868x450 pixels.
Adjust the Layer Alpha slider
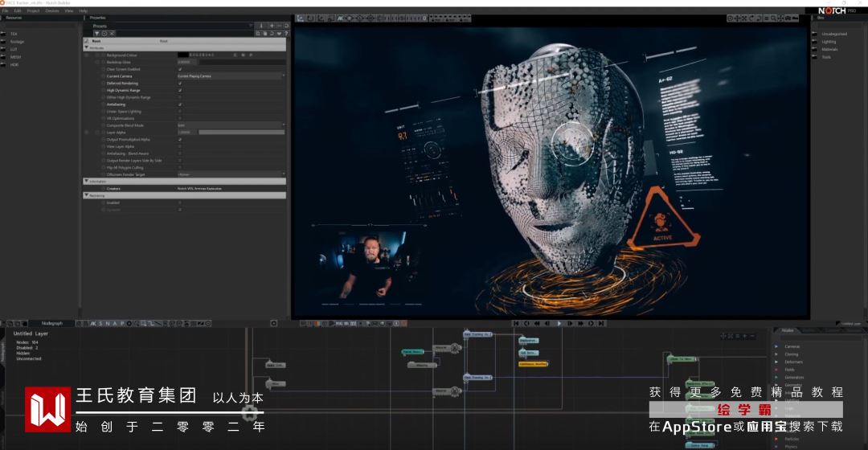(241, 132)
